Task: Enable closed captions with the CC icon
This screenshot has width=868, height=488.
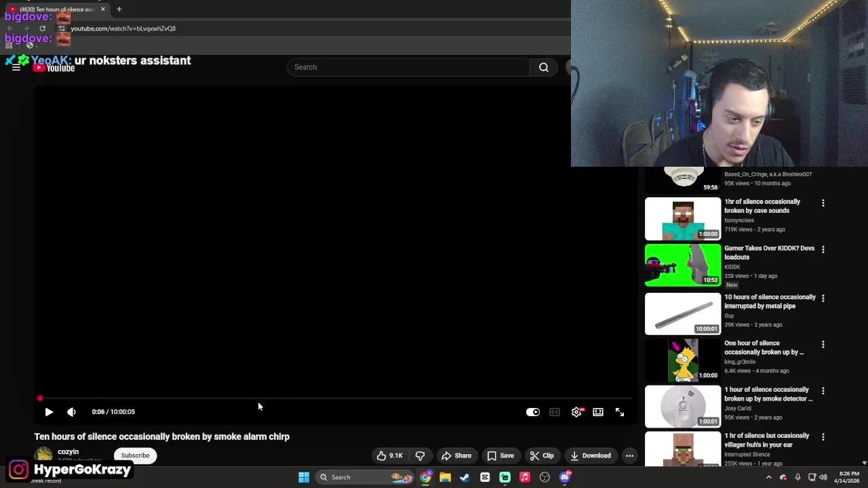Action: coord(555,411)
